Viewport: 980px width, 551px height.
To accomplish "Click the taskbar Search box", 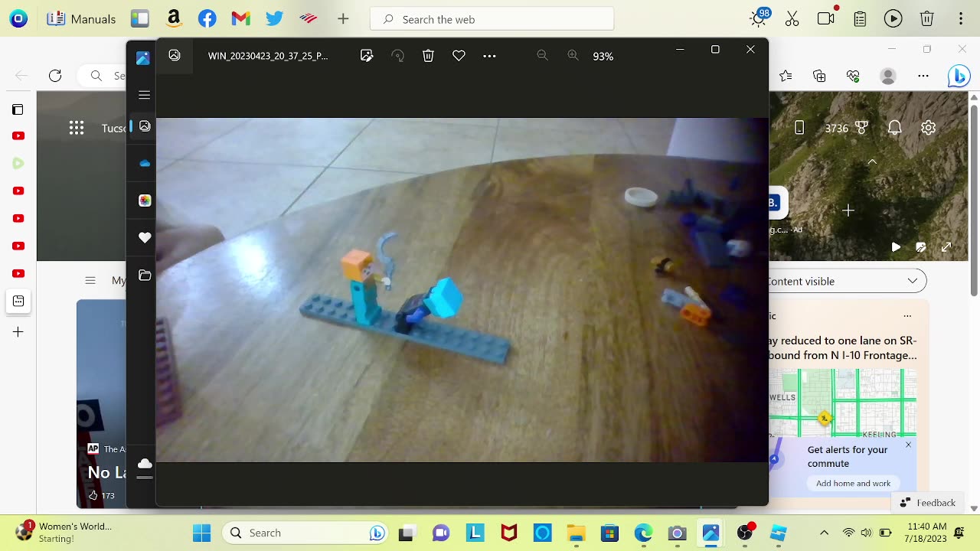I will point(306,533).
